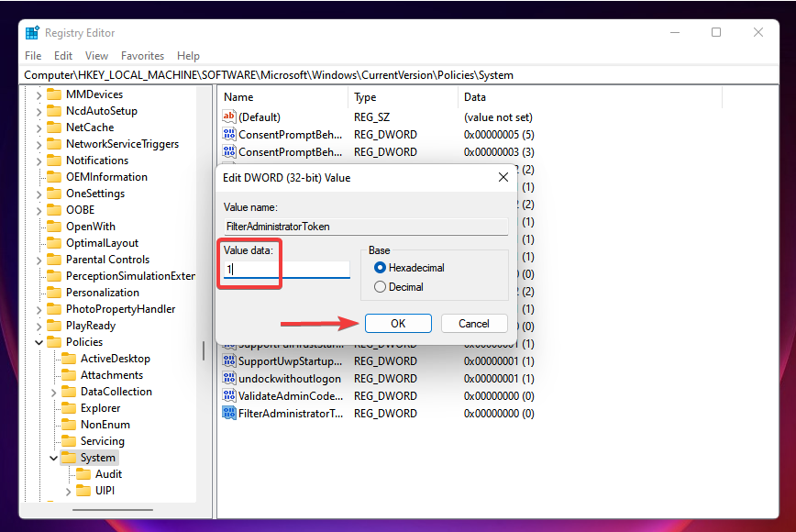Cancel the Edit DWORD dialog
This screenshot has width=796, height=532.
(x=474, y=324)
